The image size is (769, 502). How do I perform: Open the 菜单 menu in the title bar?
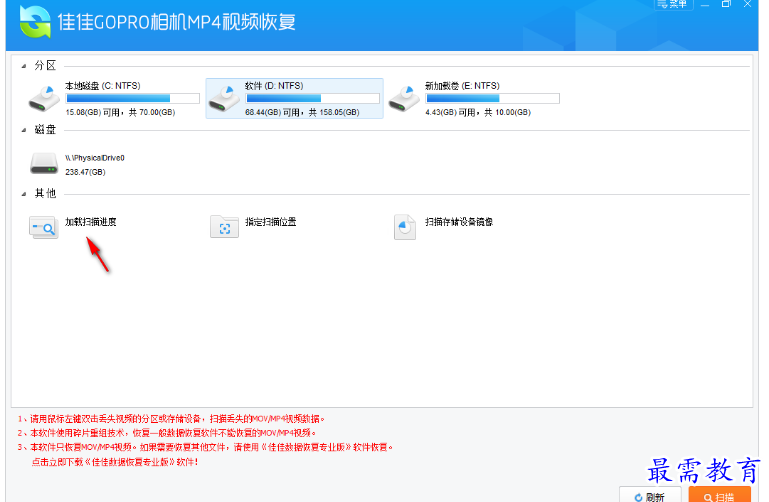click(675, 5)
